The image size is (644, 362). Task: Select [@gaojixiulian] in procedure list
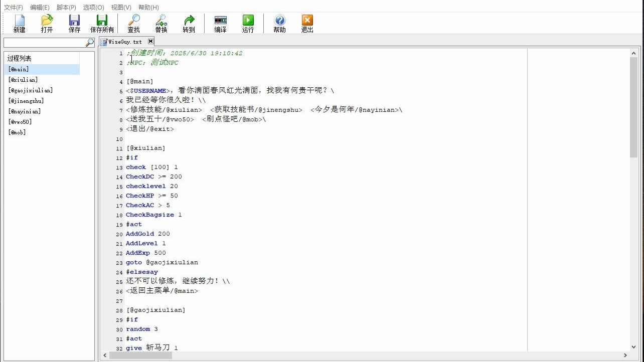42,91
